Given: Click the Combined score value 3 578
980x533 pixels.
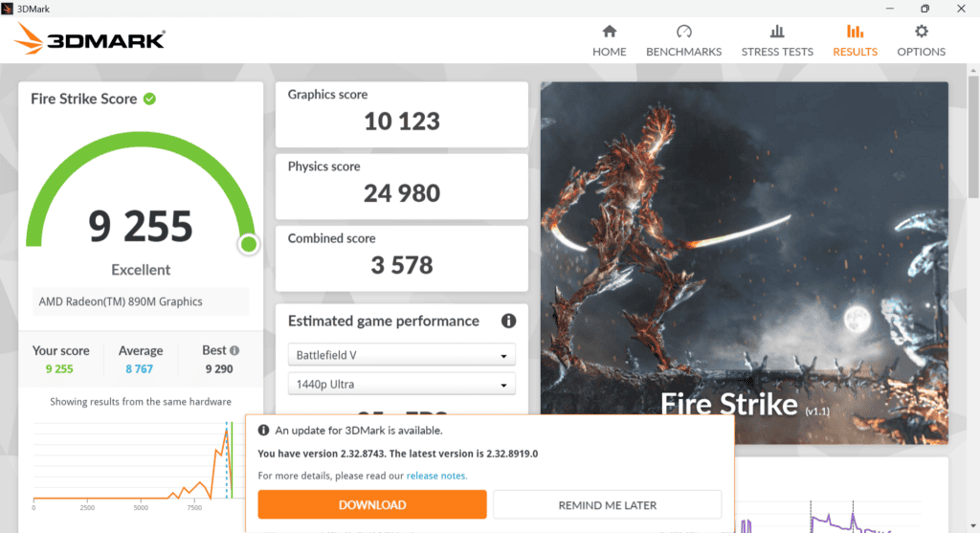Looking at the screenshot, I should (402, 265).
